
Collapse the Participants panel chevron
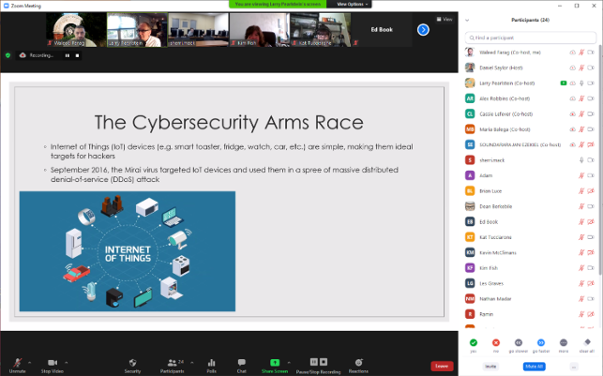pyautogui.click(x=467, y=20)
